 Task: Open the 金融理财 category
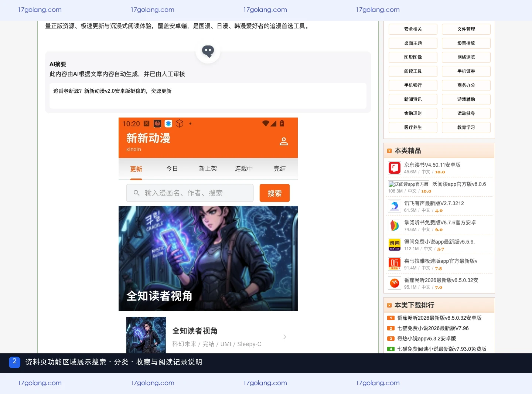click(413, 113)
